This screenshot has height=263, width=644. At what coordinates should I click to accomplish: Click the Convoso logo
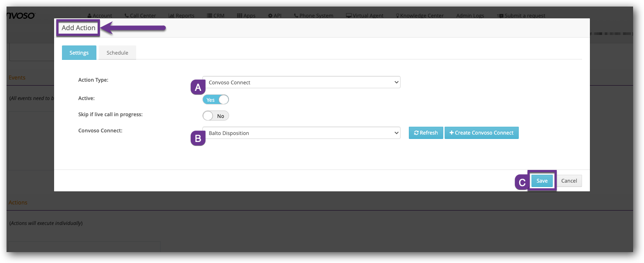click(x=21, y=16)
